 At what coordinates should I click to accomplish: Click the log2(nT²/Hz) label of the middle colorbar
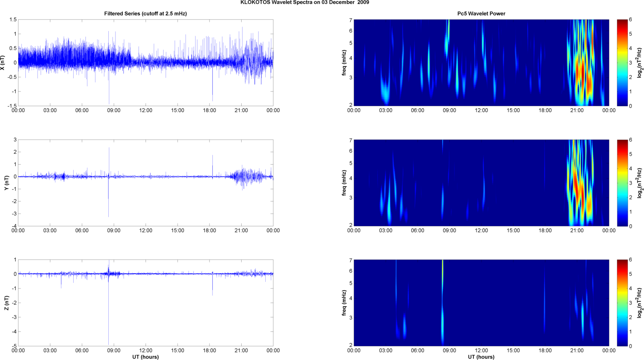tap(640, 183)
